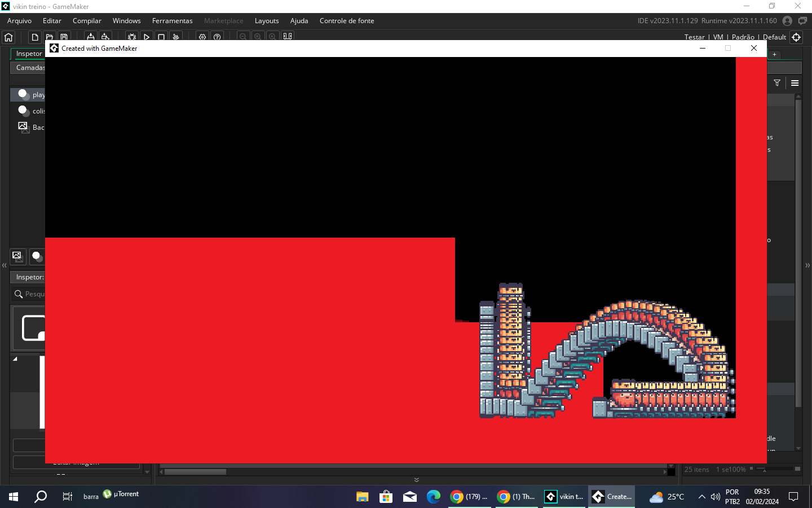Toggle the docks visibility layout icon
Viewport: 812px width, 508px height.
(288, 37)
